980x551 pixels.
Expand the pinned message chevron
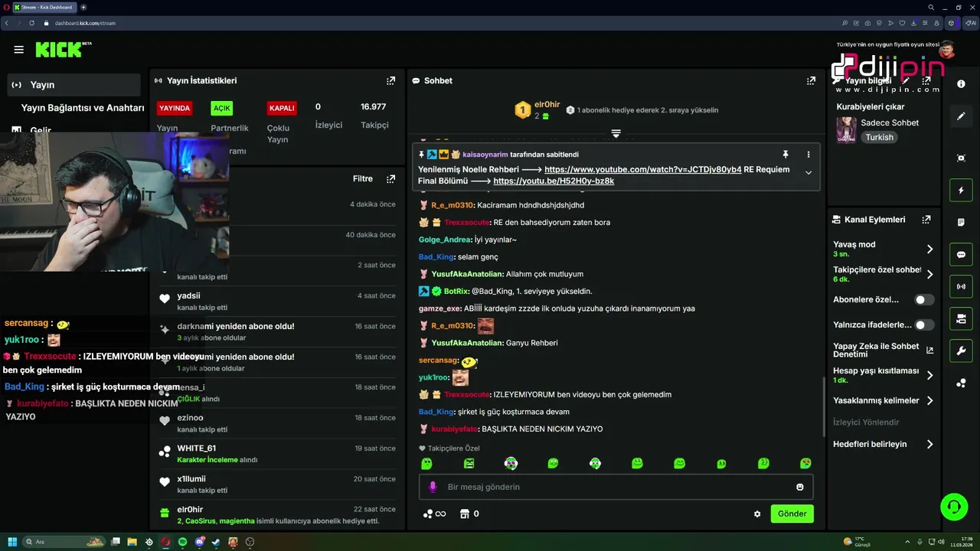808,173
